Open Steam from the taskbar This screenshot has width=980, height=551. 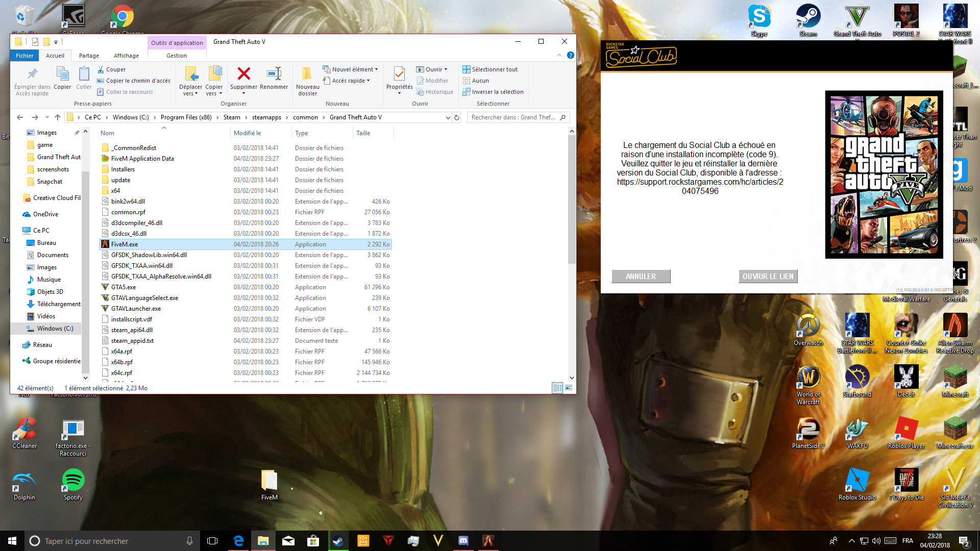pyautogui.click(x=338, y=541)
